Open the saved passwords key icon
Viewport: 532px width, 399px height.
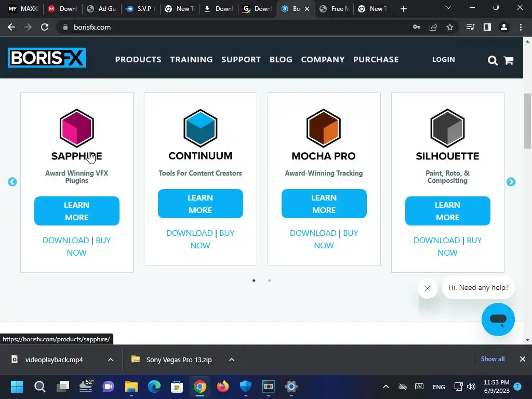(x=417, y=27)
